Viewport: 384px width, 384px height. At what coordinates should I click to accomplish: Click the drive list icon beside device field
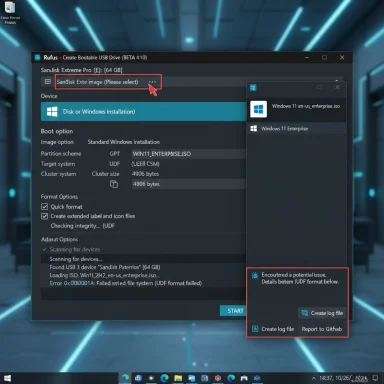pos(48,82)
